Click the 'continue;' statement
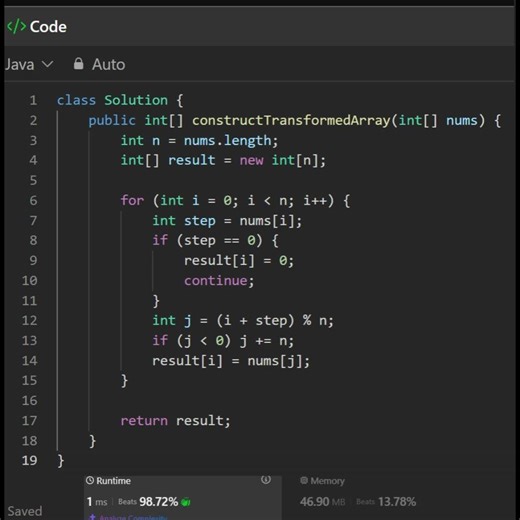 click(219, 280)
